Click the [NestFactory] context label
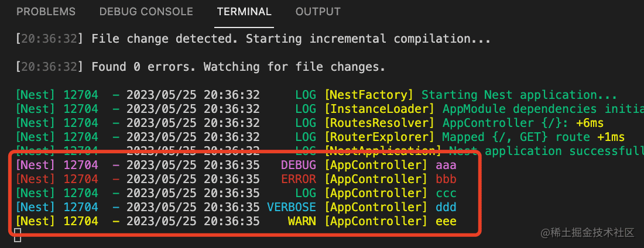The image size is (644, 248). tap(369, 95)
